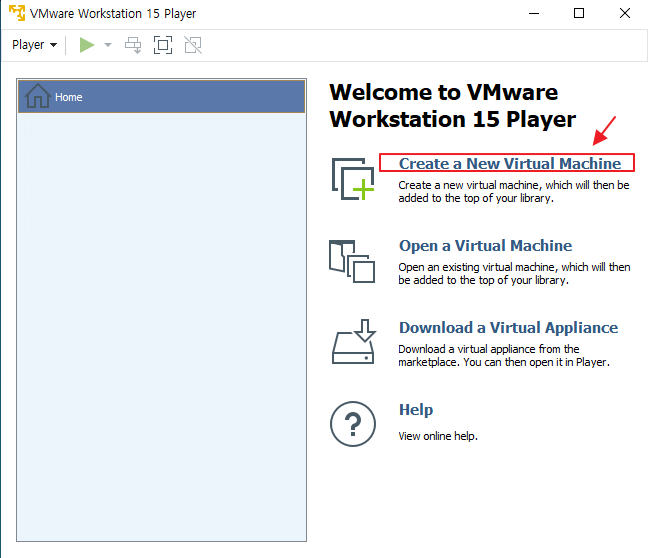Click the 'Create a new virtual machine, which' description
Viewport: 648px width, 558px height.
point(514,191)
